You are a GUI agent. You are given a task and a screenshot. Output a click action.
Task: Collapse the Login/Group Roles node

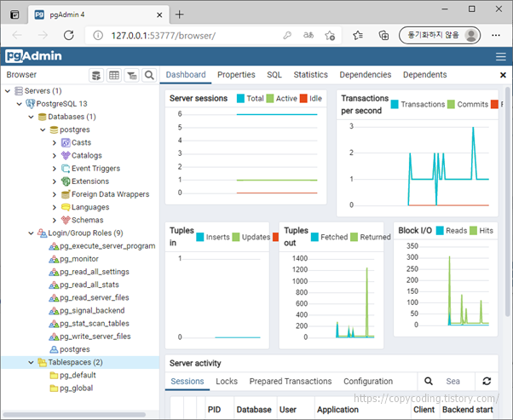tap(31, 233)
